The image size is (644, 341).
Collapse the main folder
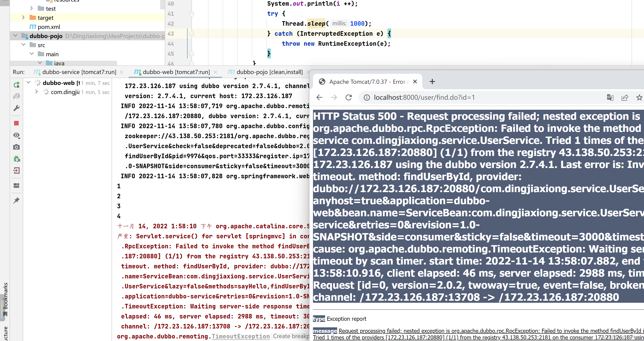(32, 54)
